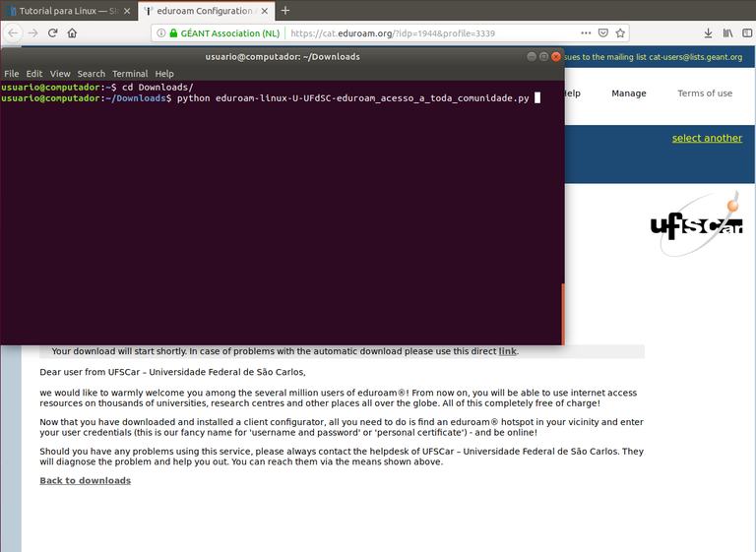Close the eduroam Configuration tab
The width and height of the screenshot is (756, 552).
265,11
